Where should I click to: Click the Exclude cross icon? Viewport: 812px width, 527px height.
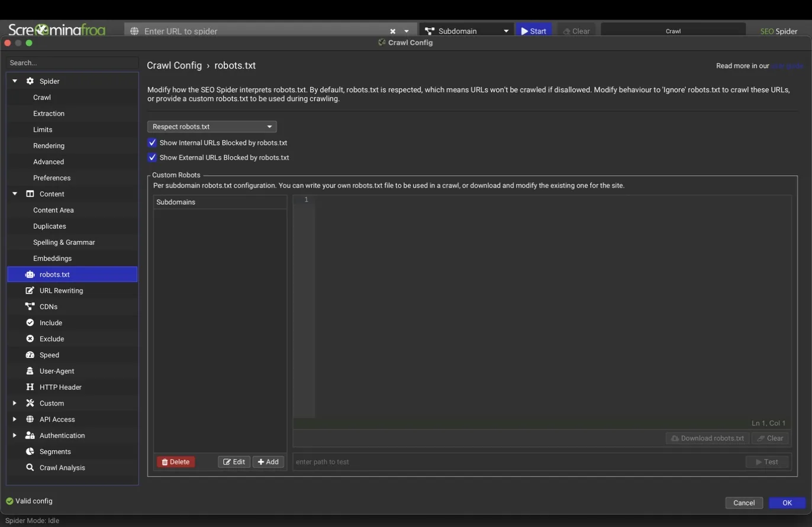30,339
